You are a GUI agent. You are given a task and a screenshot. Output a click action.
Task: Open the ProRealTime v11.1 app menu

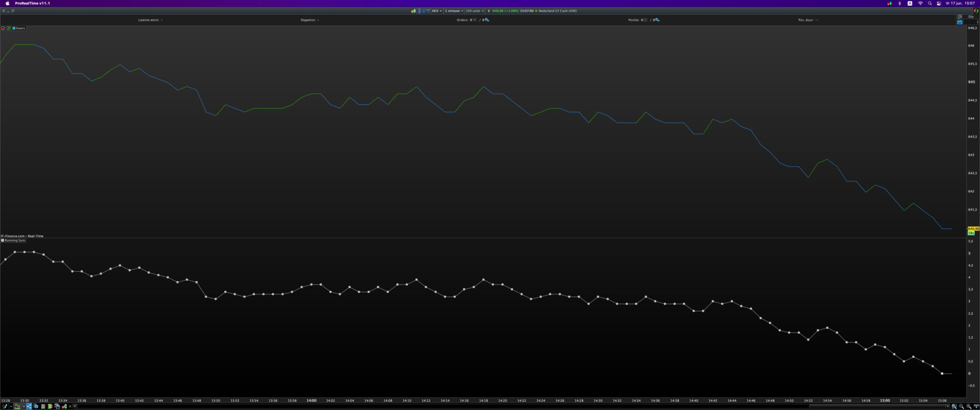32,3
